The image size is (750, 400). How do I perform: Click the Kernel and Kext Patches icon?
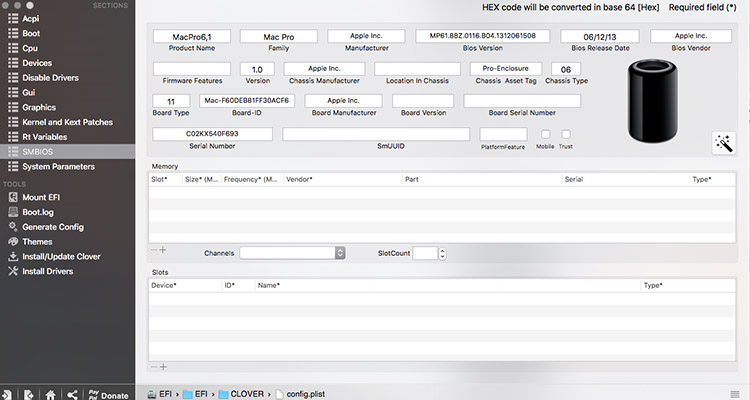13,122
